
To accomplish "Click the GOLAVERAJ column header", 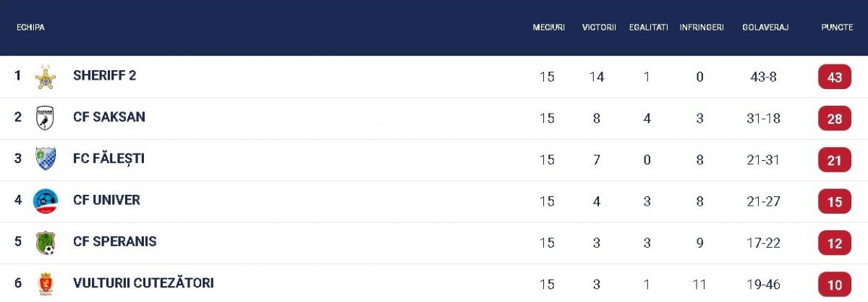I will 765,28.
